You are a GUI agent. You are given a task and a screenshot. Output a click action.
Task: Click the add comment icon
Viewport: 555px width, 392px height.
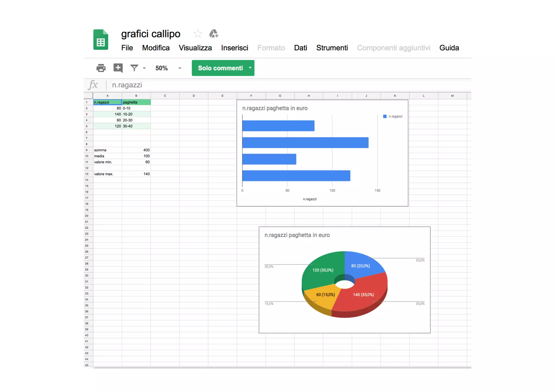pos(118,68)
